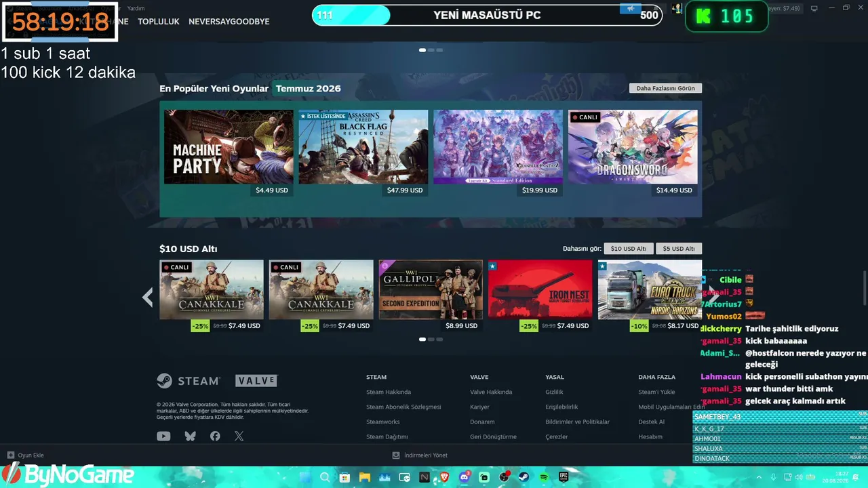Open the Steam'i Yükle link
Image resolution: width=868 pixels, height=488 pixels.
(656, 392)
